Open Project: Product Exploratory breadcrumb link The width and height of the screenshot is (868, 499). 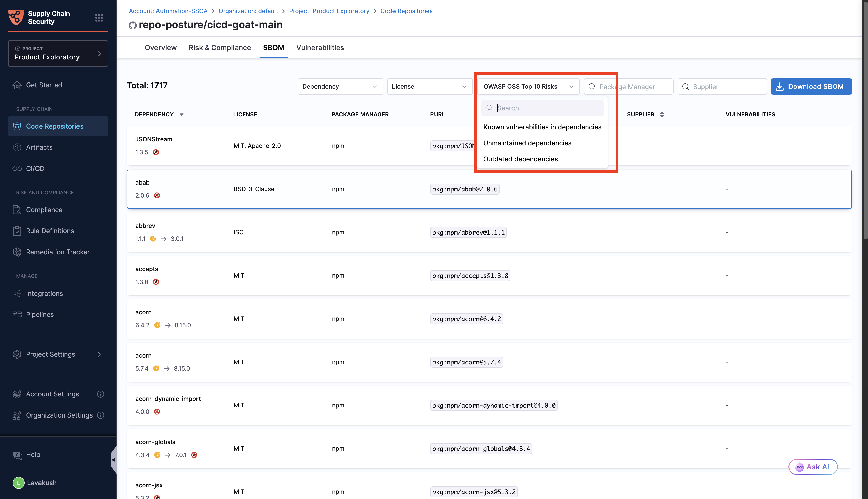tap(329, 11)
